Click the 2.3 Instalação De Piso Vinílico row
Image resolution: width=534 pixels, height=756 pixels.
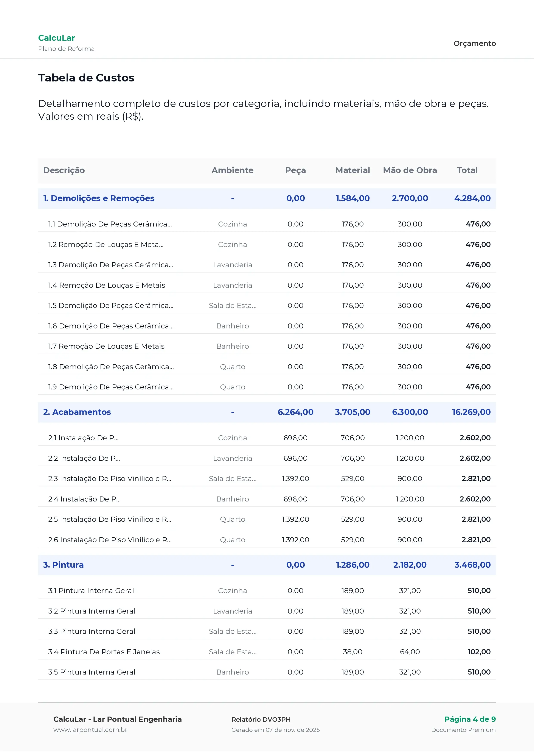coord(110,478)
